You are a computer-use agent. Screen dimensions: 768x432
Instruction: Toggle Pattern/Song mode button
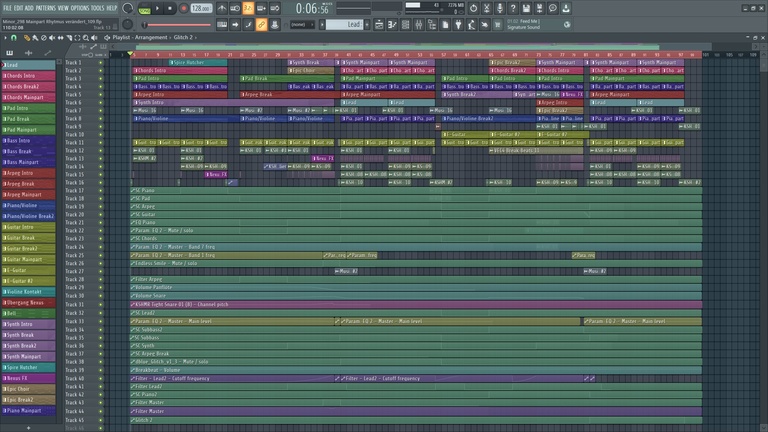[x=144, y=8]
